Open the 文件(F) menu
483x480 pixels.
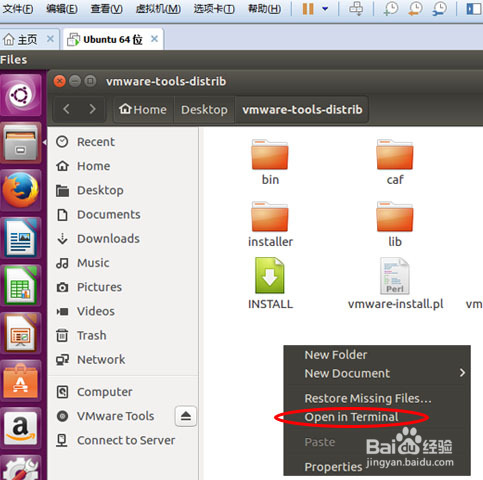[x=18, y=9]
